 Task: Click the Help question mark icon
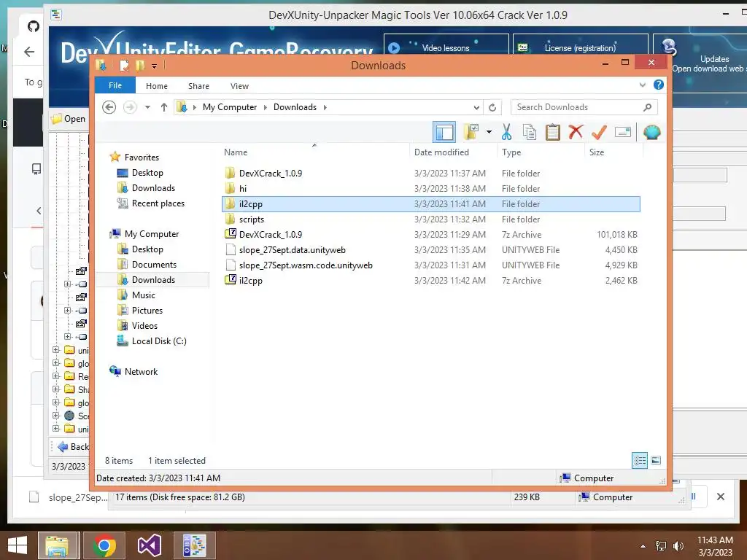click(x=659, y=85)
